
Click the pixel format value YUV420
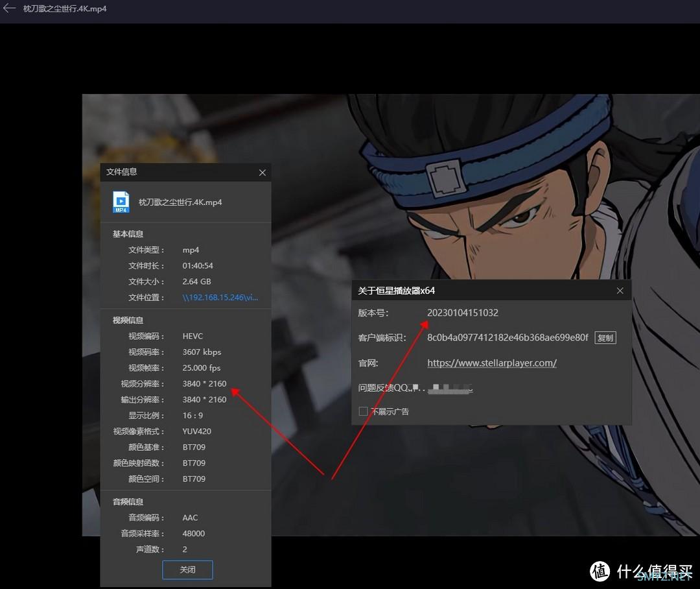pyautogui.click(x=197, y=431)
